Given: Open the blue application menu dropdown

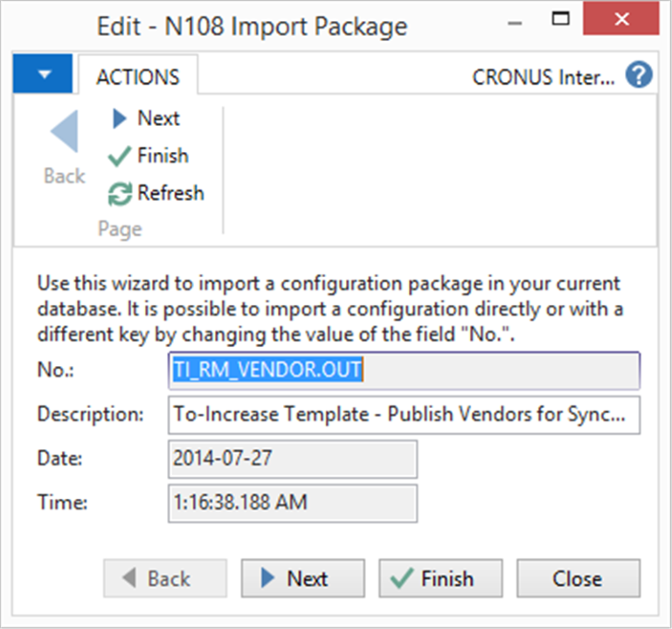Looking at the screenshot, I should pyautogui.click(x=43, y=73).
